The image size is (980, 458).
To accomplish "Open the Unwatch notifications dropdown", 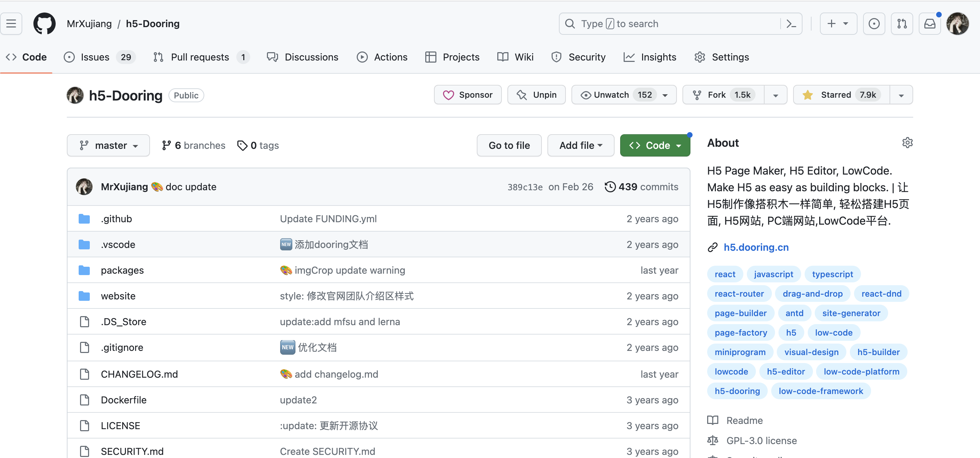I will 624,95.
